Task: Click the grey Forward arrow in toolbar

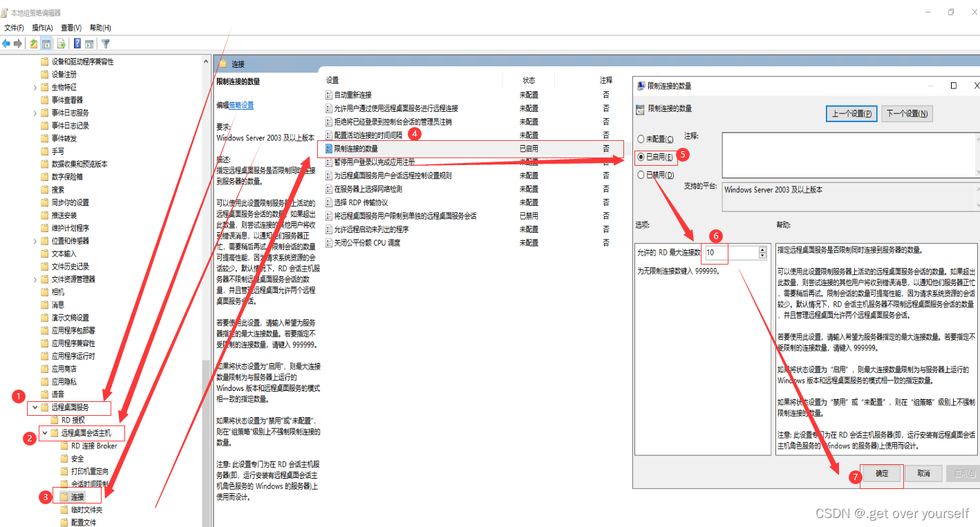Action: point(18,44)
